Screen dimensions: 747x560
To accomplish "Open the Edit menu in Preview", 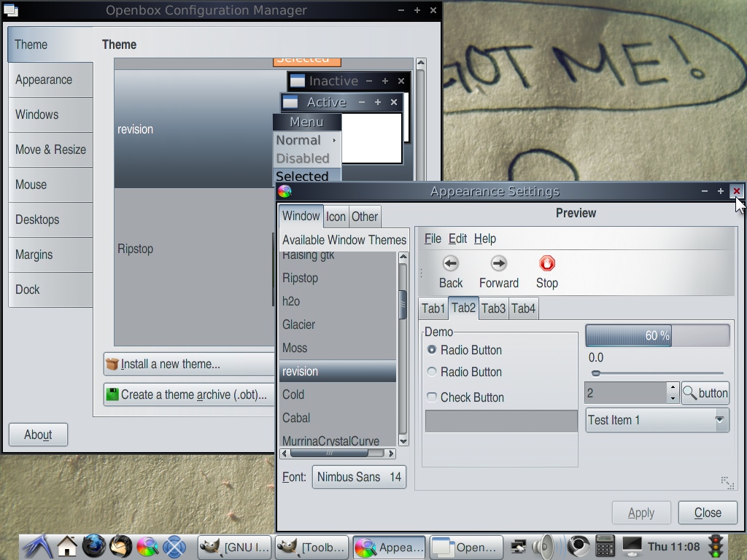I will pyautogui.click(x=457, y=238).
